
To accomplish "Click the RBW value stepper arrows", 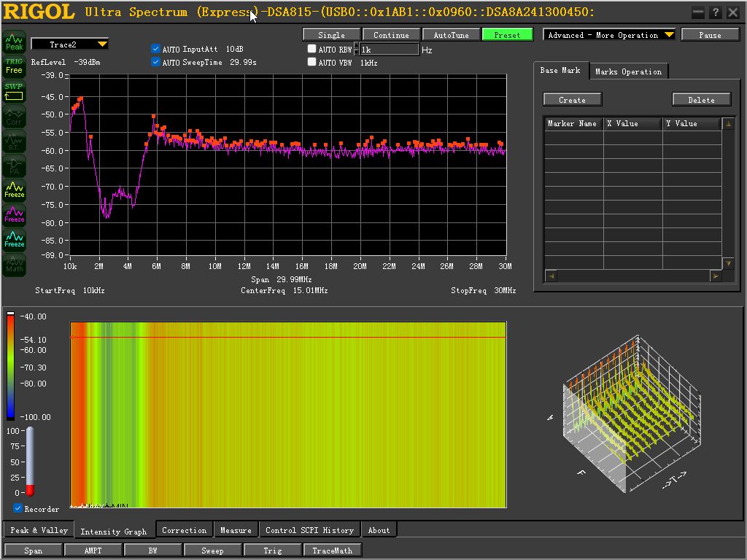I will tap(356, 50).
